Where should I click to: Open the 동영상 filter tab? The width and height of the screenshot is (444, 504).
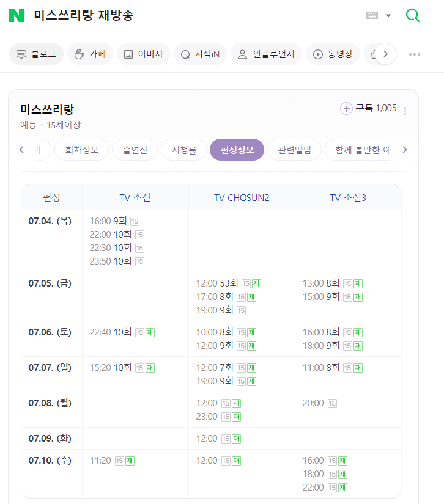tap(333, 54)
